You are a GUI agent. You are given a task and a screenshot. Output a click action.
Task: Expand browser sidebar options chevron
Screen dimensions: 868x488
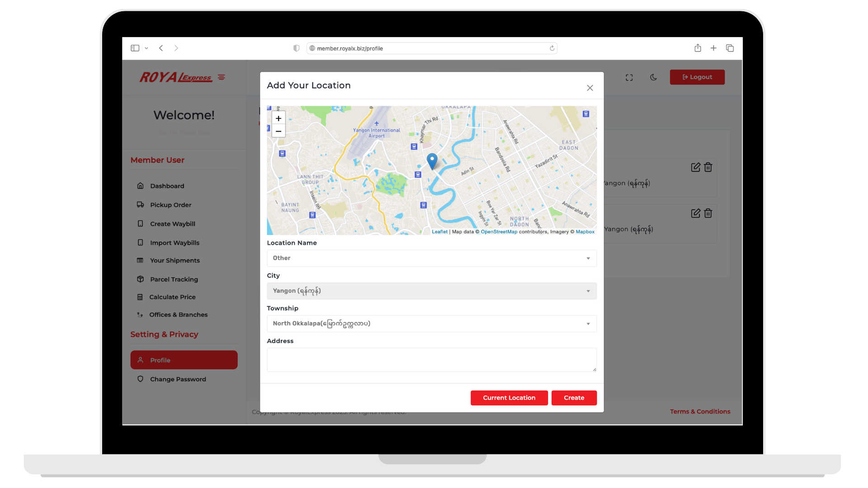(x=146, y=48)
